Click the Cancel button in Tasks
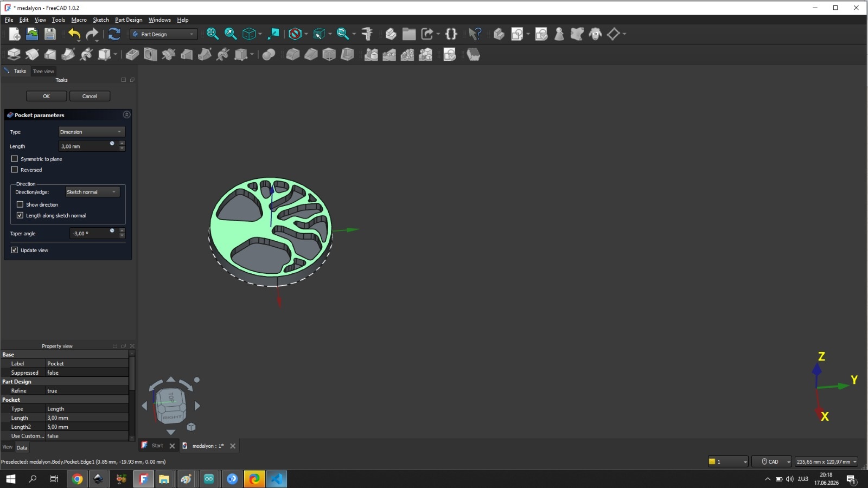The width and height of the screenshot is (868, 488). tap(90, 96)
